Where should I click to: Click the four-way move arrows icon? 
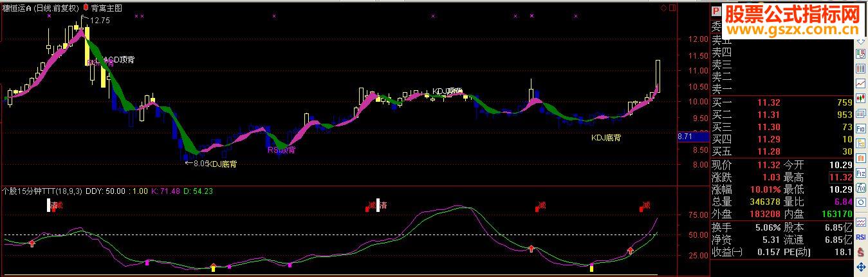pos(860,266)
